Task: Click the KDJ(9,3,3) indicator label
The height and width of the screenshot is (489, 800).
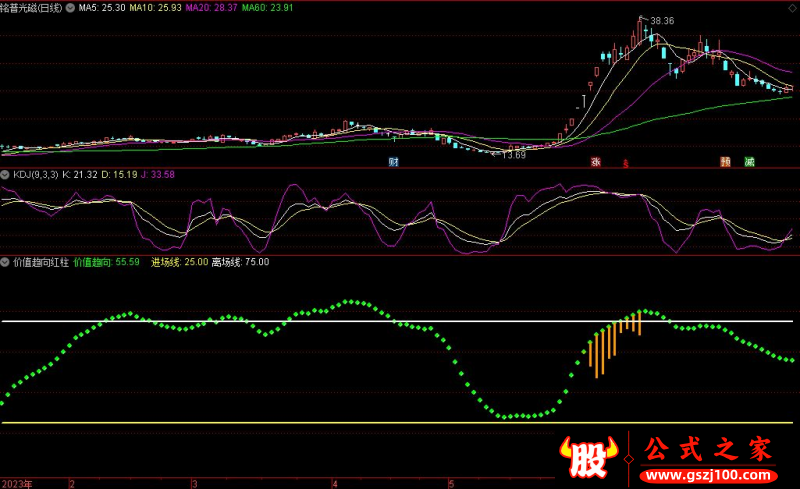Action: [34, 174]
